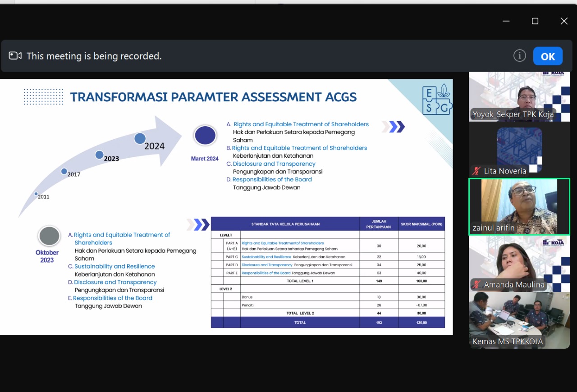Click the '130,00' total score cell
The image size is (577, 392).
[x=421, y=323]
